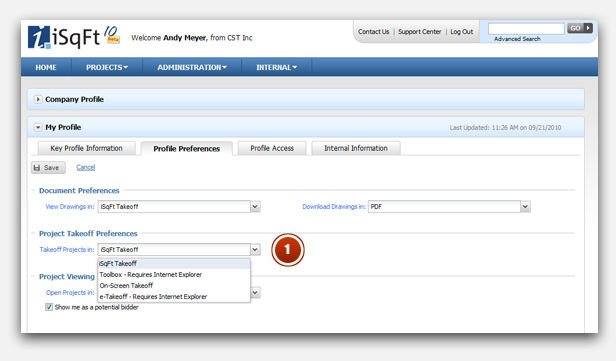Click the Welcome Andy Meyer text
Screen dimensions: 616x361
click(x=192, y=38)
